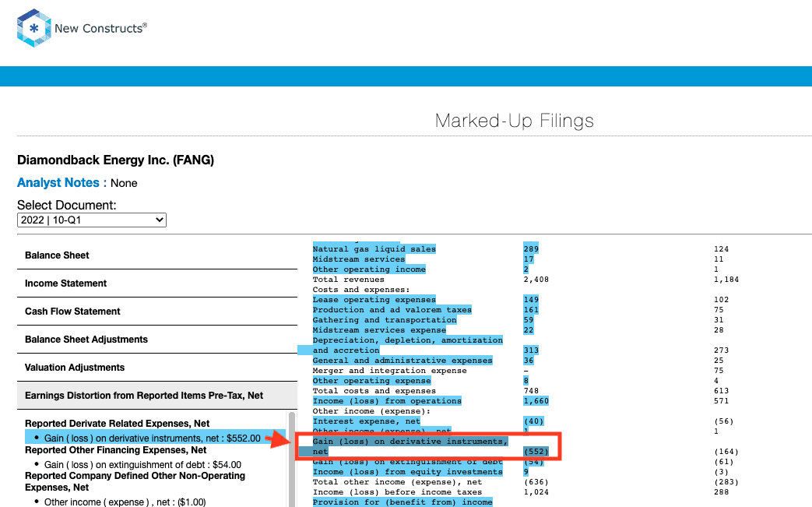Click the highlighted 313 depreciation value
The image size is (812, 507).
531,350
